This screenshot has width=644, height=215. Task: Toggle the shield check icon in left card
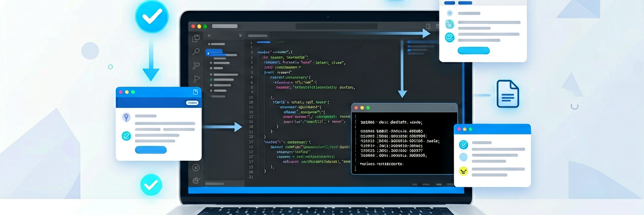tap(126, 136)
